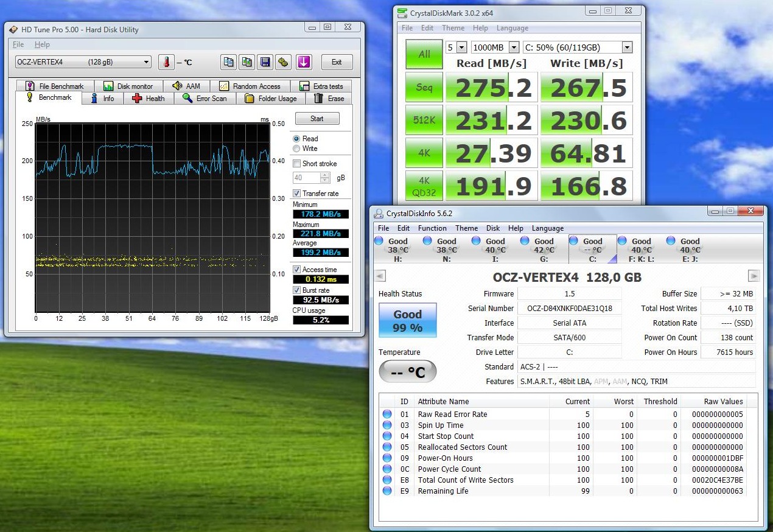Click the Raw Read Error Rate status orb
This screenshot has width=773, height=532.
[x=387, y=415]
